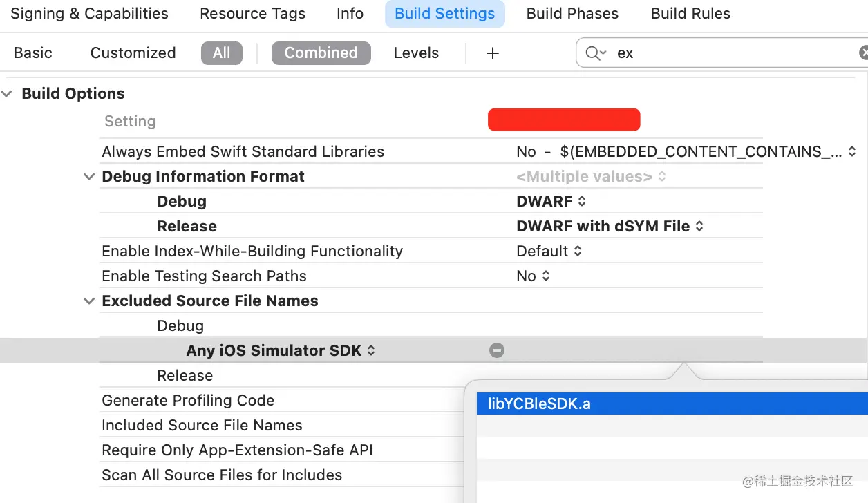Viewport: 868px width, 503px height.
Task: Select the Combined view toggle
Action: pyautogui.click(x=321, y=53)
